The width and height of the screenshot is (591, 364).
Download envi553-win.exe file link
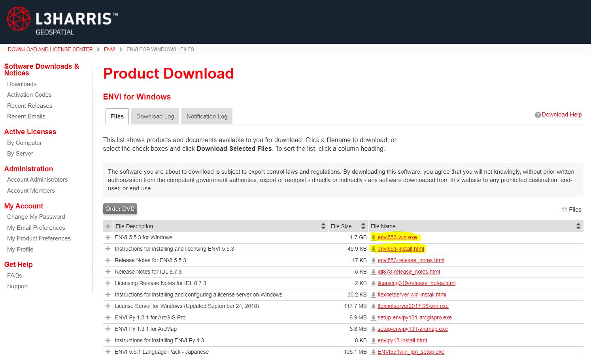[x=397, y=238]
